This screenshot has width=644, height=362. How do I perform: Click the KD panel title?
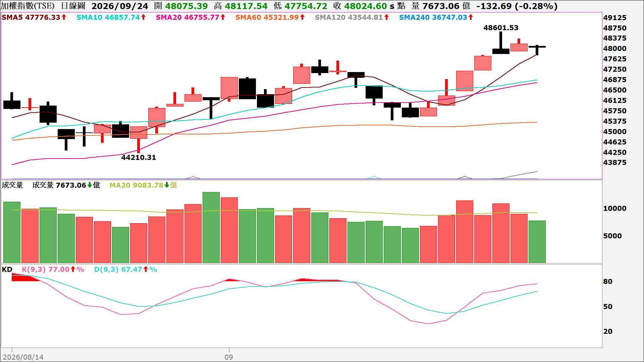coord(7,269)
